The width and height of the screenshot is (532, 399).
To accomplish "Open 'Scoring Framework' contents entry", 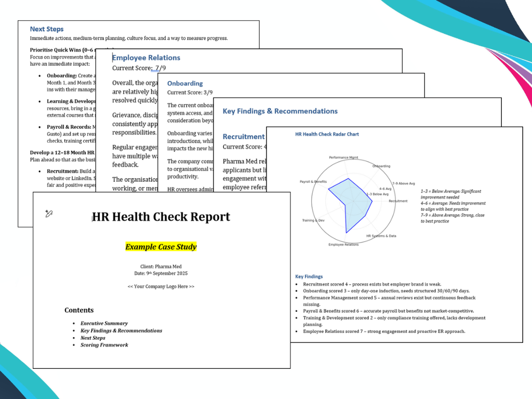I will (104, 345).
